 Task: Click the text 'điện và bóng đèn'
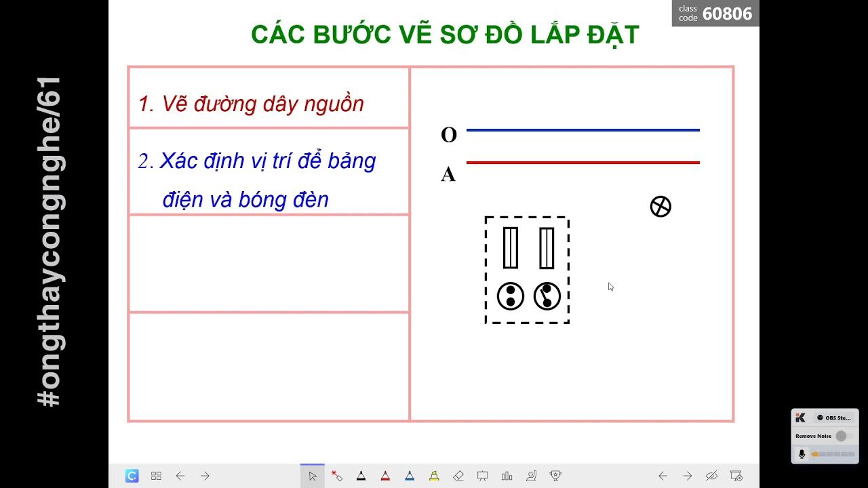[245, 199]
